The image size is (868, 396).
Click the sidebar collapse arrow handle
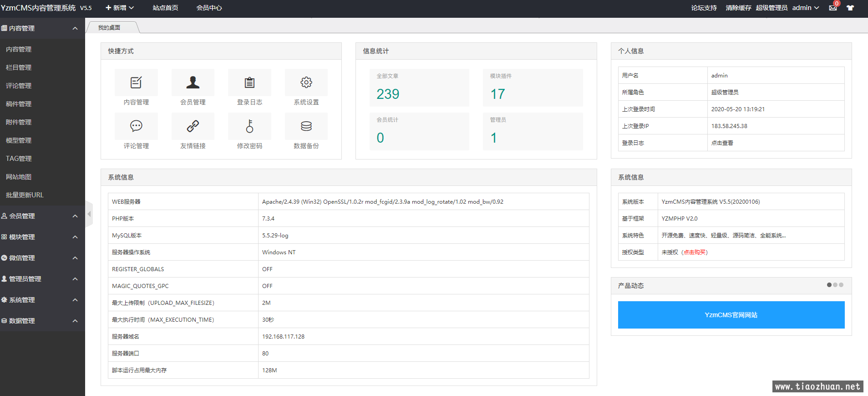pos(89,214)
